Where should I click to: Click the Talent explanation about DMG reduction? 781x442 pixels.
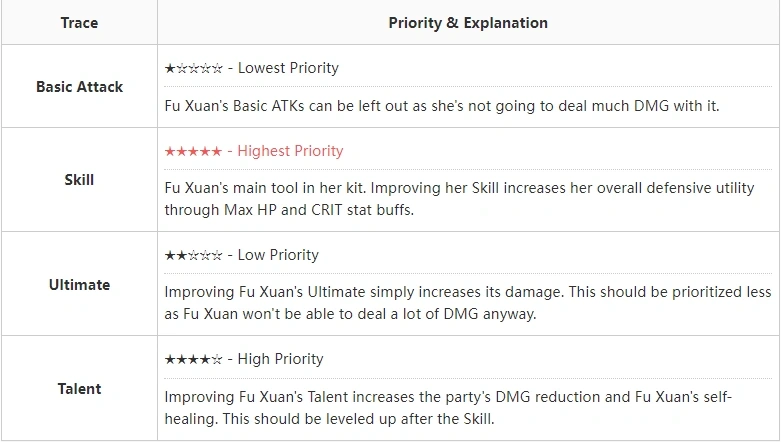tap(448, 408)
